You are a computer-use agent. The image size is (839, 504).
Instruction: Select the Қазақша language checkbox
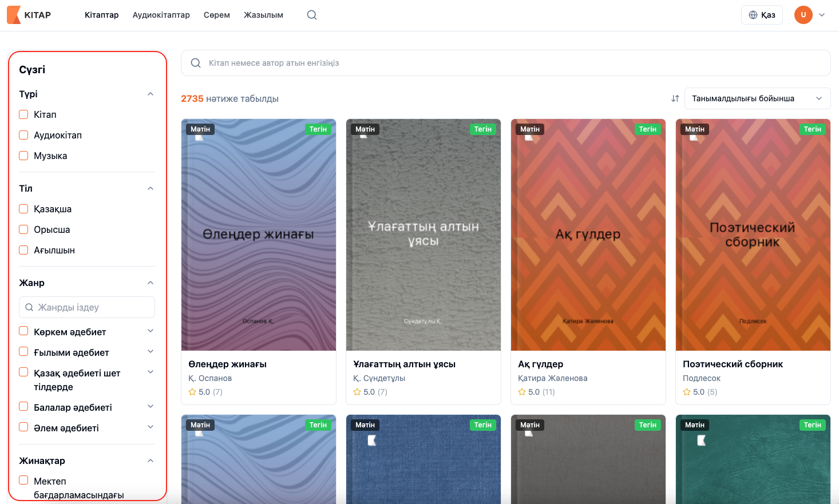[x=23, y=209]
